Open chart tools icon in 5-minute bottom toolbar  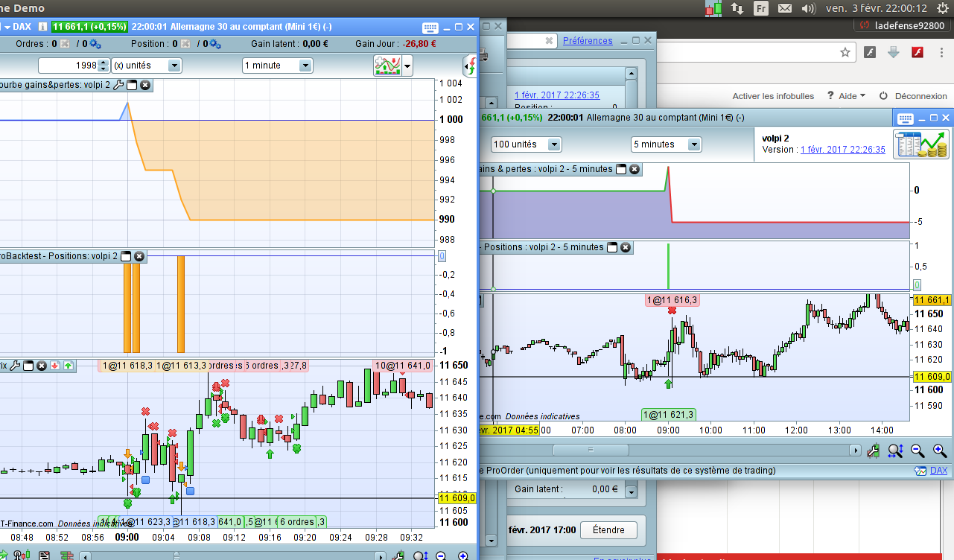pos(874,450)
